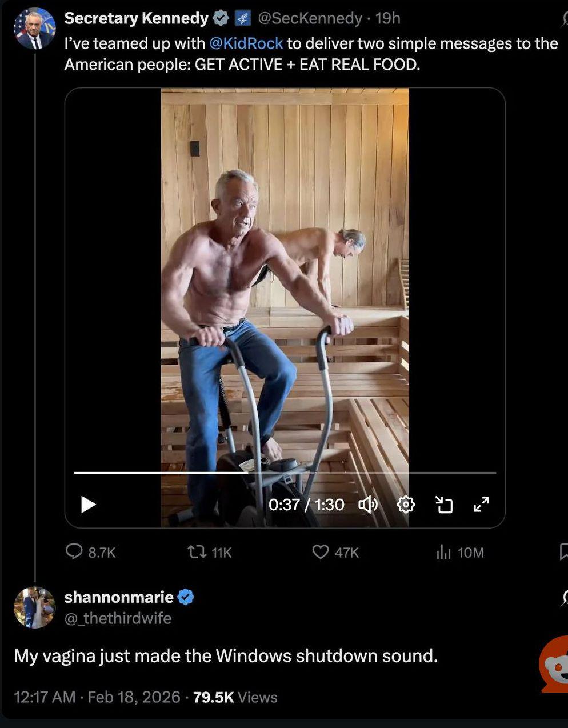Click the @SecKennedy handle
The height and width of the screenshot is (728, 568).
tap(310, 18)
